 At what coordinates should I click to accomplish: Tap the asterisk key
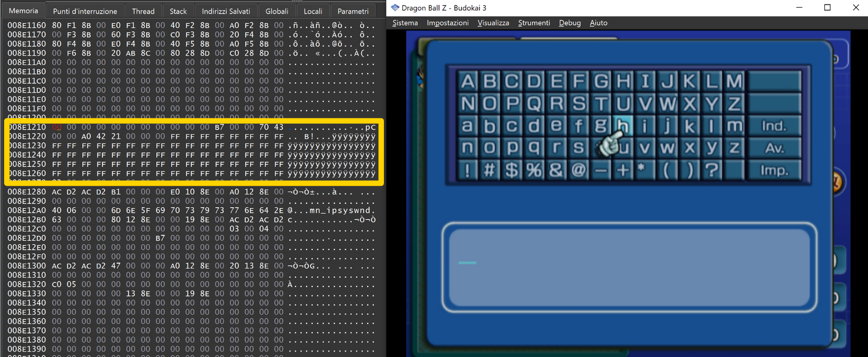click(645, 170)
